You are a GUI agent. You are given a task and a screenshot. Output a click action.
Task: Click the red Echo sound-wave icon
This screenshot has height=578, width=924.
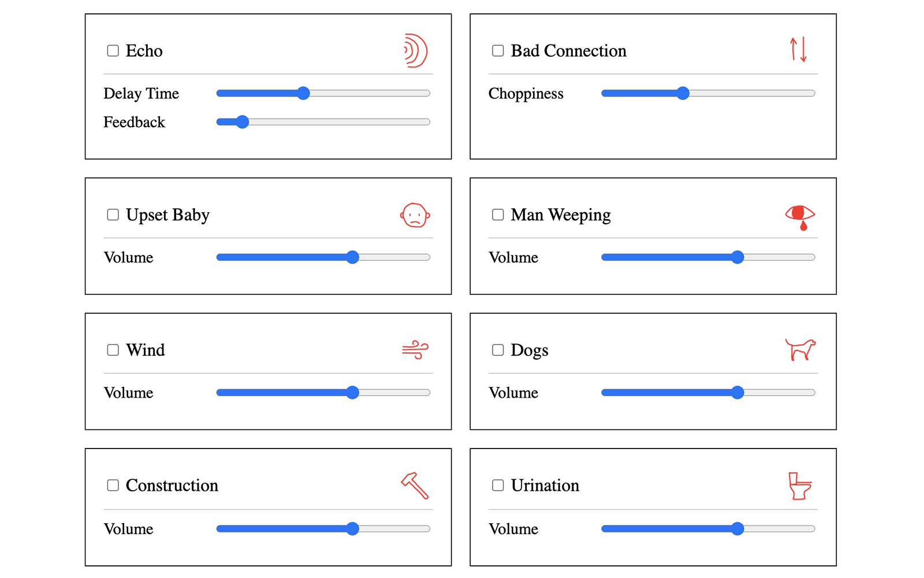(x=416, y=51)
